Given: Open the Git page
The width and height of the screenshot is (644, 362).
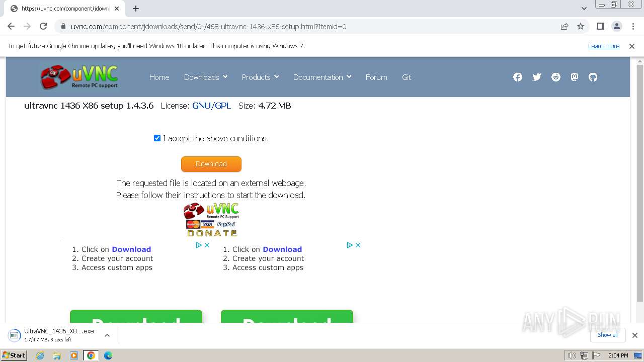Looking at the screenshot, I should [x=407, y=77].
